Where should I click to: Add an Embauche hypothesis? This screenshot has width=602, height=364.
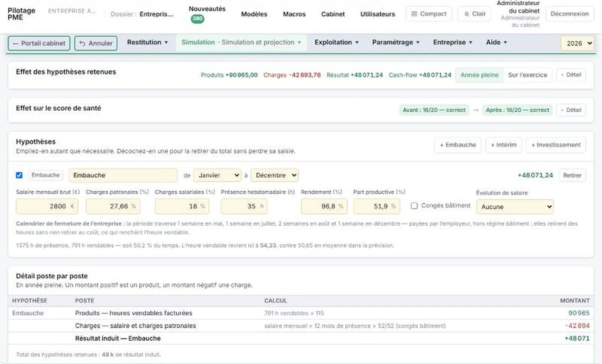pyautogui.click(x=458, y=145)
